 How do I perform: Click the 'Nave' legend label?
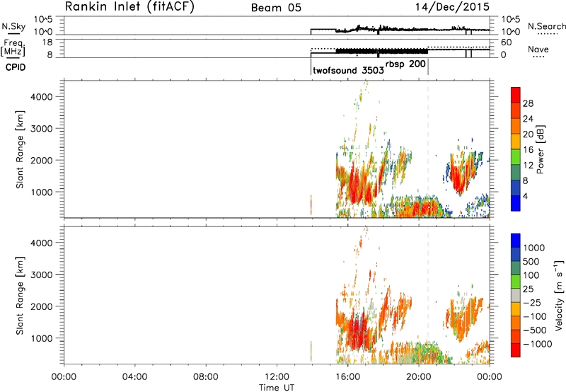(x=538, y=49)
